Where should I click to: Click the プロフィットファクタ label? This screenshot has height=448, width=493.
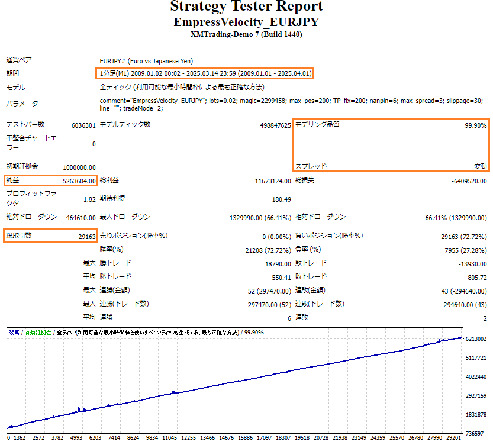pyautogui.click(x=31, y=198)
